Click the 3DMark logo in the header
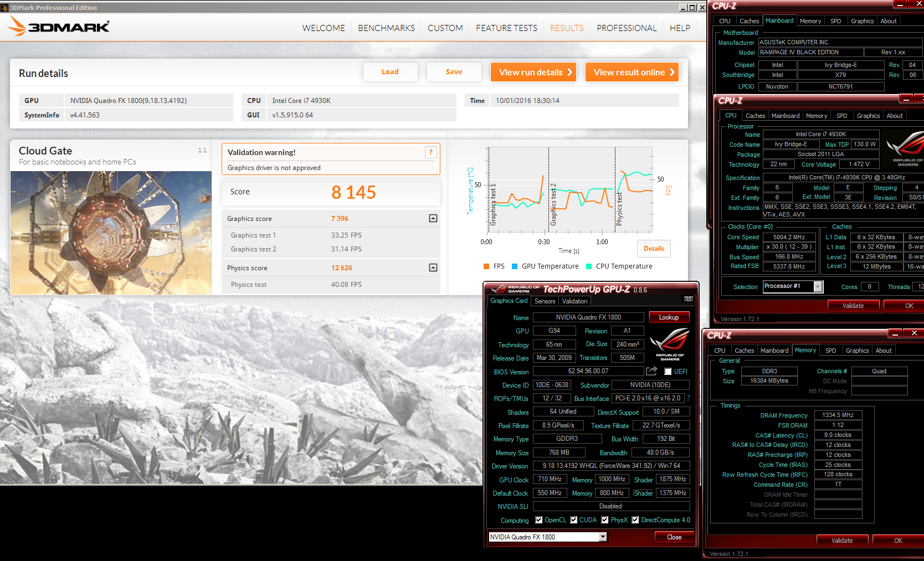The image size is (924, 561). pyautogui.click(x=59, y=25)
